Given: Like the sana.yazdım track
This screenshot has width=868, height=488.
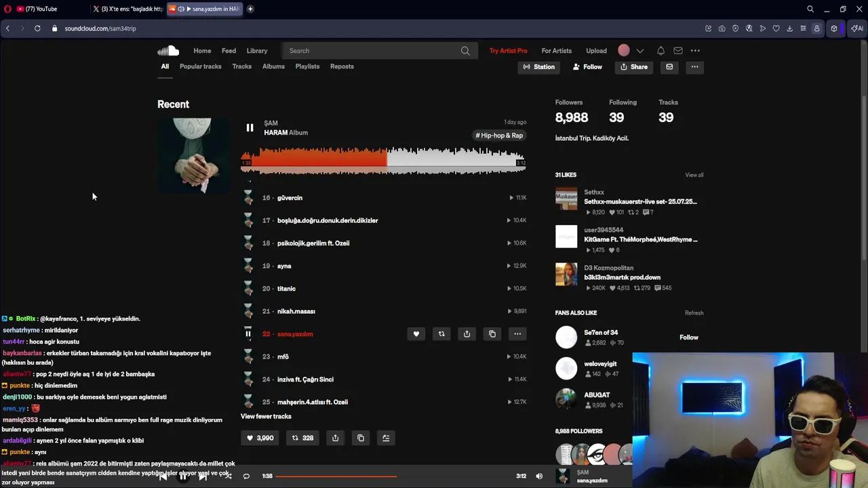Looking at the screenshot, I should (416, 333).
